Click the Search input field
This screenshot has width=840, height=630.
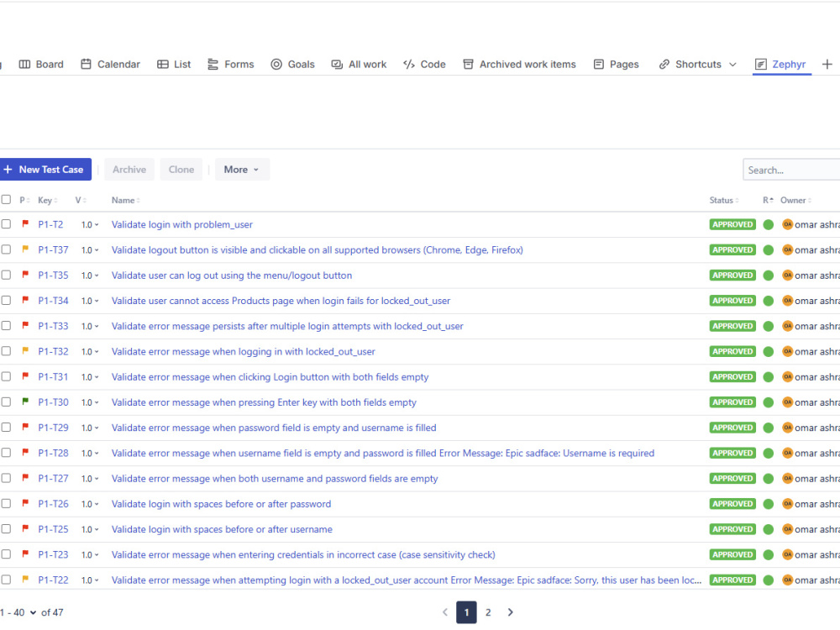pos(791,170)
